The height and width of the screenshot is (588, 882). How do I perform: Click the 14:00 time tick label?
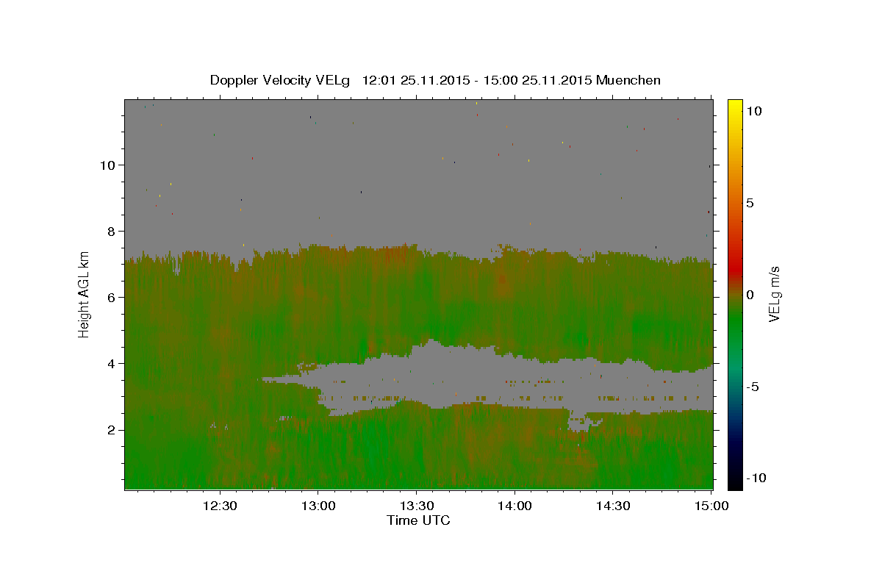514,506
